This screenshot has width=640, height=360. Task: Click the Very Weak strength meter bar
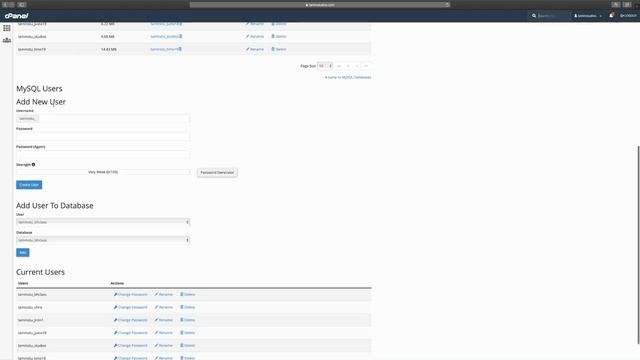103,172
